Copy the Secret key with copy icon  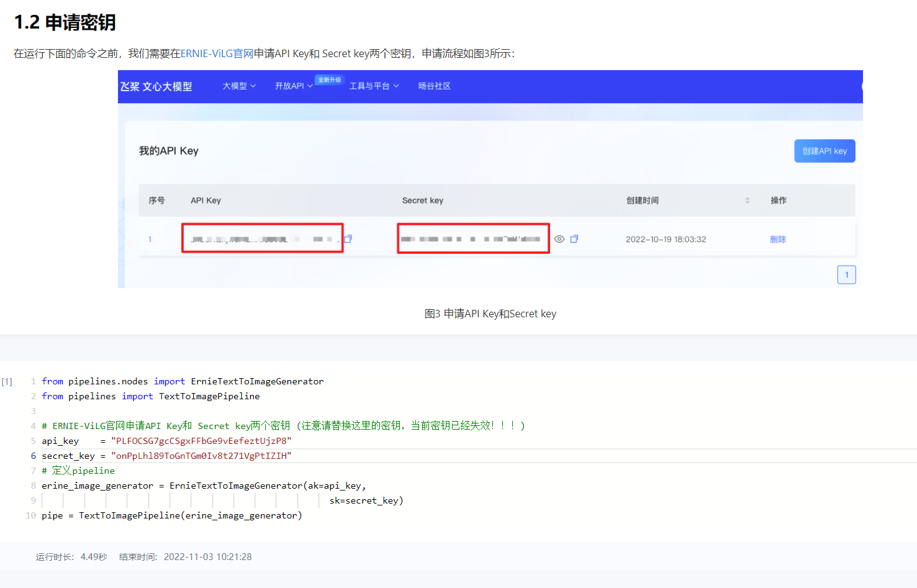point(574,239)
